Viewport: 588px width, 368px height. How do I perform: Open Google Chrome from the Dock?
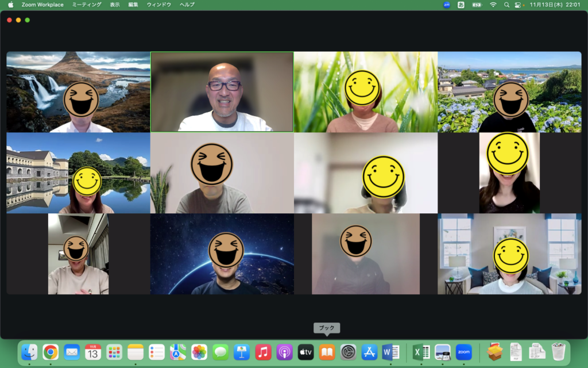(x=51, y=352)
